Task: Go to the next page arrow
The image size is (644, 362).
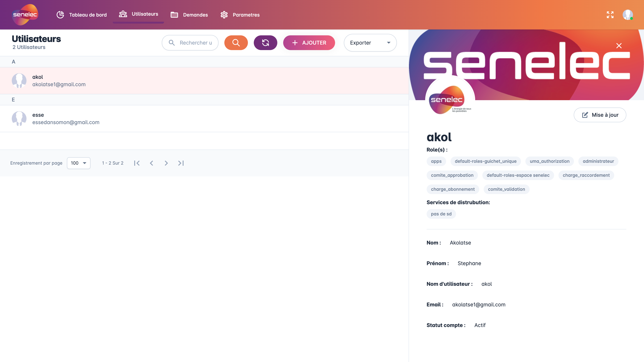Action: (x=166, y=163)
